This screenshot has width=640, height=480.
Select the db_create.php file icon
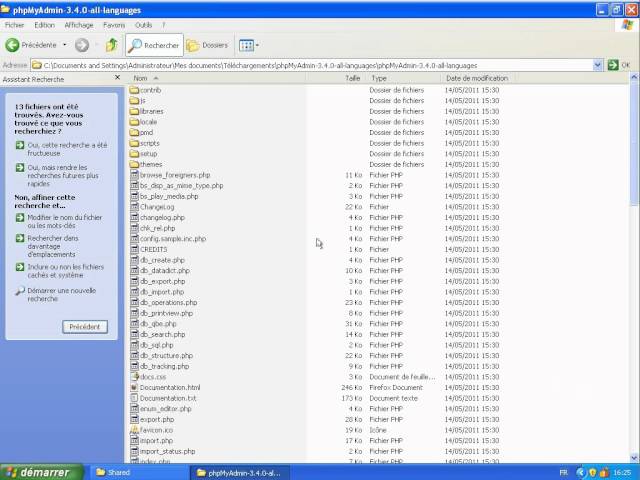[134, 260]
